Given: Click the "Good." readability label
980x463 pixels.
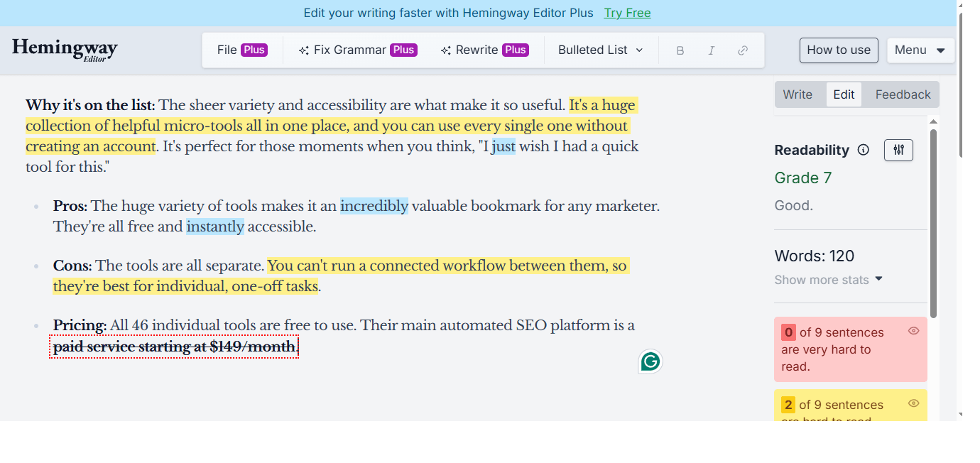Looking at the screenshot, I should point(794,206).
